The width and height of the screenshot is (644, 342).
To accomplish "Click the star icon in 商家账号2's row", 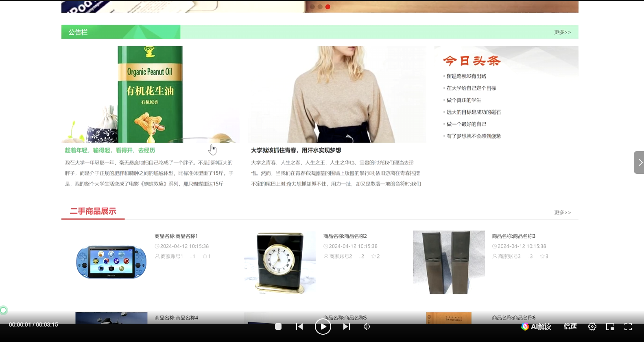I will [373, 256].
